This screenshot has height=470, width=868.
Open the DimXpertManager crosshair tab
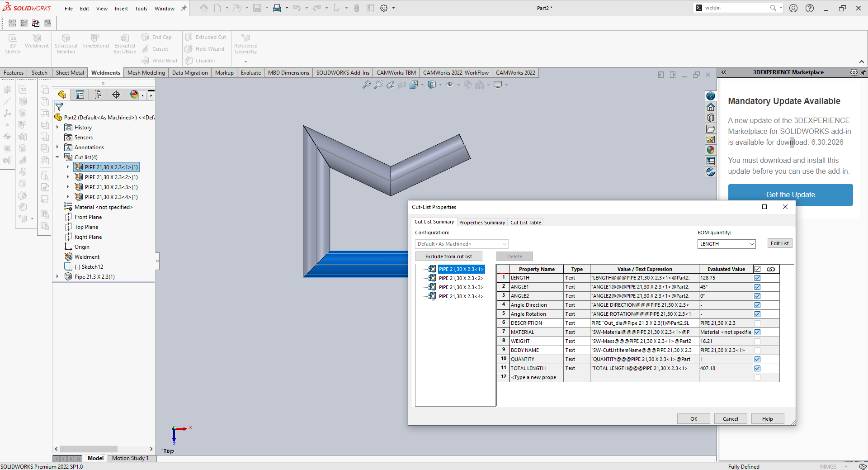[116, 95]
